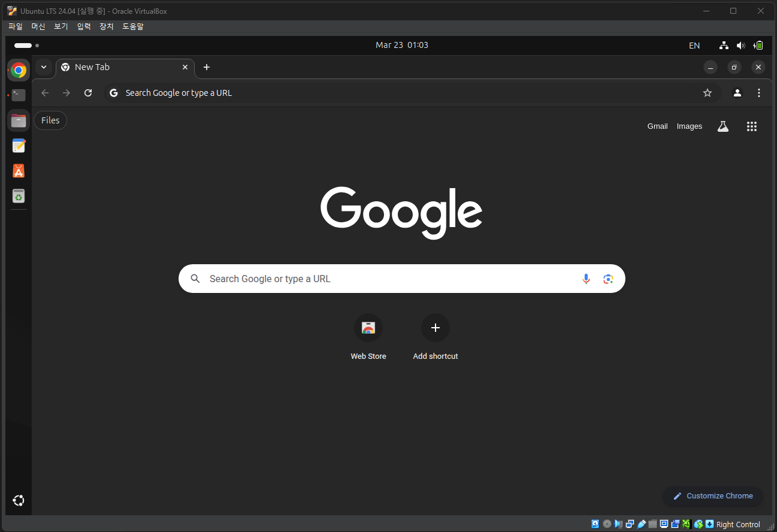Click Customize Chrome button

(x=713, y=496)
